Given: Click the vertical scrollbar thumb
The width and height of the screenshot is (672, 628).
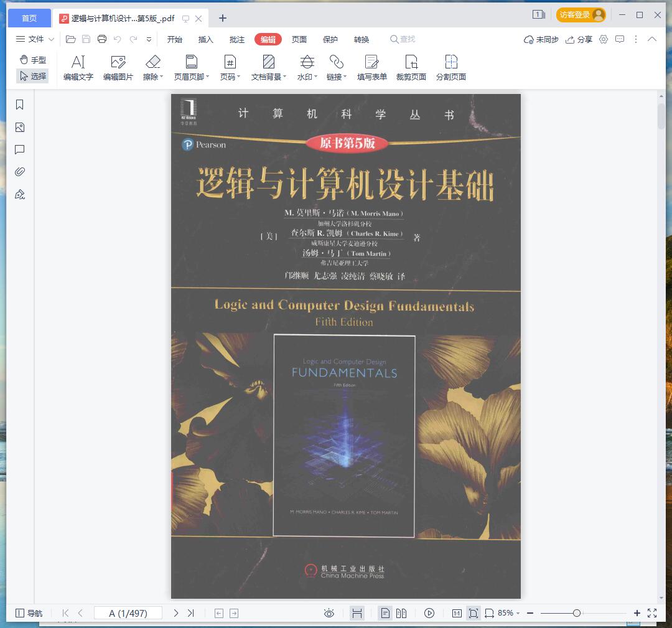Looking at the screenshot, I should point(661,116).
